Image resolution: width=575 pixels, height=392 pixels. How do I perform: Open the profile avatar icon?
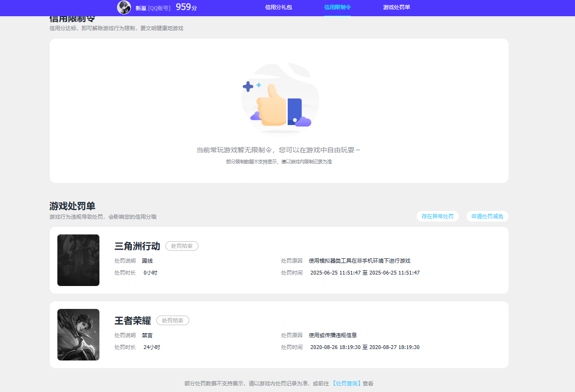(124, 7)
